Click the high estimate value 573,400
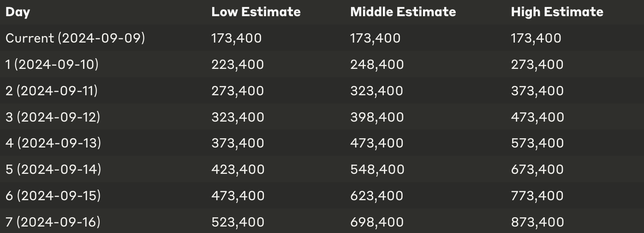Screen dimensions: 644x233 [x=537, y=143]
